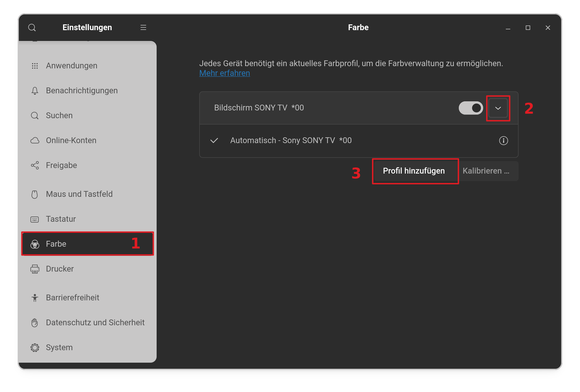Click the System gear icon
The width and height of the screenshot is (580, 392).
click(35, 348)
